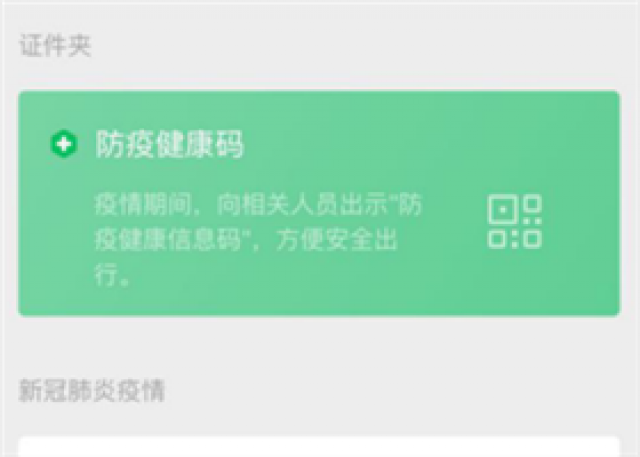This screenshot has width=640, height=457.
Task: Click the bottom-left QR code square
Action: coord(496,239)
